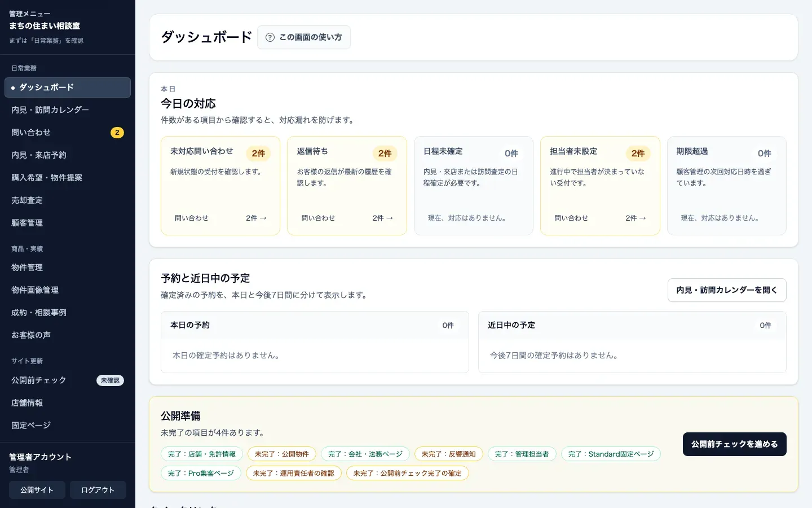The width and height of the screenshot is (812, 508).
Task: Click まちの住まい相談室 site title
Action: (45, 26)
